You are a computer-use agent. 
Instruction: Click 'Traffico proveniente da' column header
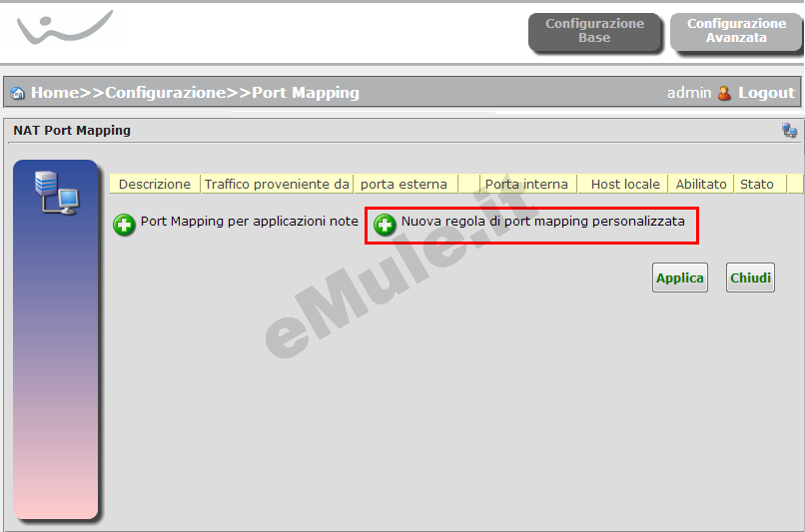coord(277,185)
